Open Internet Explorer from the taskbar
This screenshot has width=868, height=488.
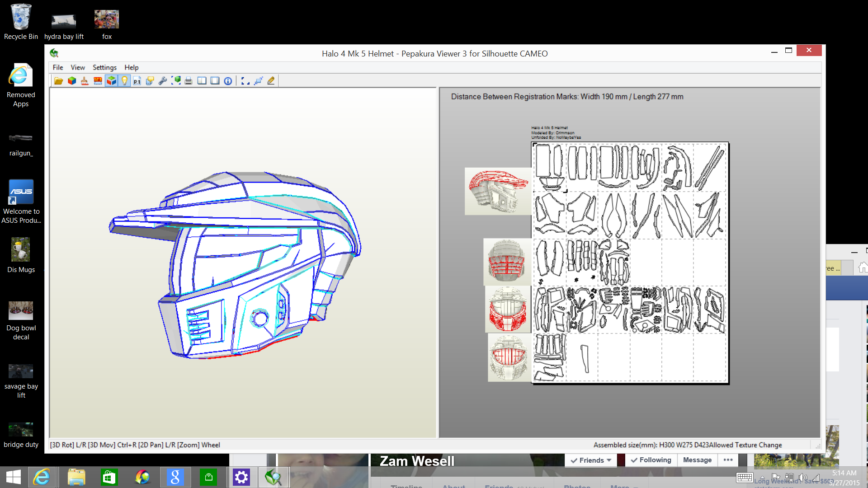point(42,477)
